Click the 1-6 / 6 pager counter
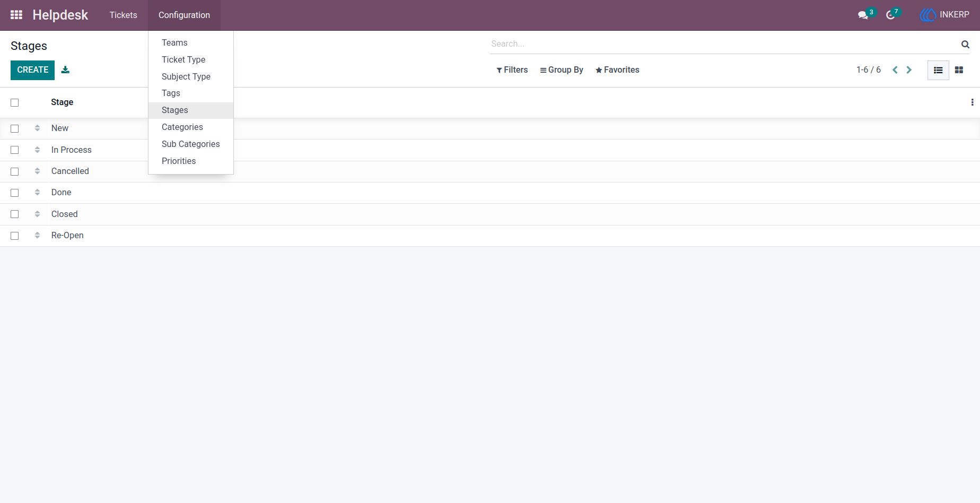This screenshot has width=980, height=503. 869,70
